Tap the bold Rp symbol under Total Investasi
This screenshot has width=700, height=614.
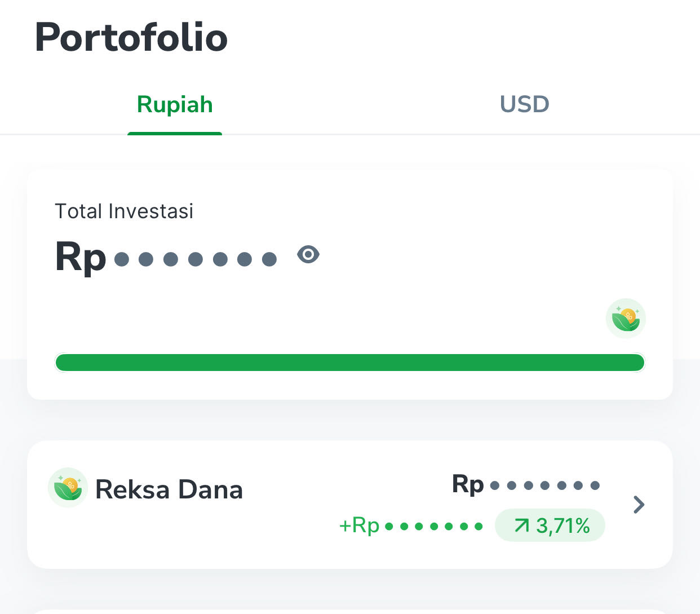[x=81, y=257]
